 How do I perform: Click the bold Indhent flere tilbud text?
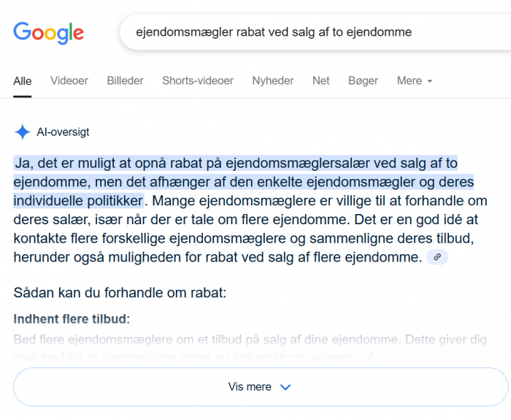tap(71, 319)
